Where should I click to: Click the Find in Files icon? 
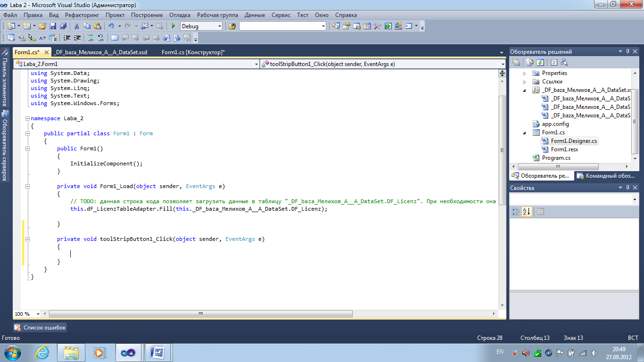232,26
